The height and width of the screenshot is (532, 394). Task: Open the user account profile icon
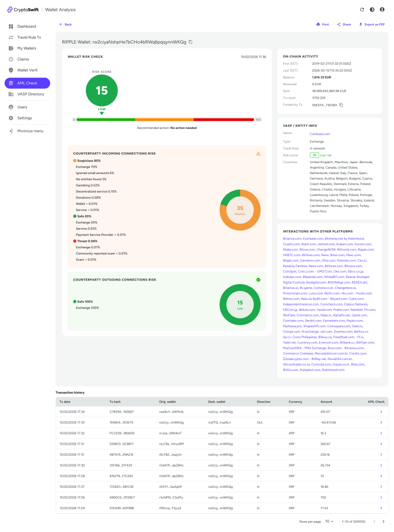coord(382,9)
